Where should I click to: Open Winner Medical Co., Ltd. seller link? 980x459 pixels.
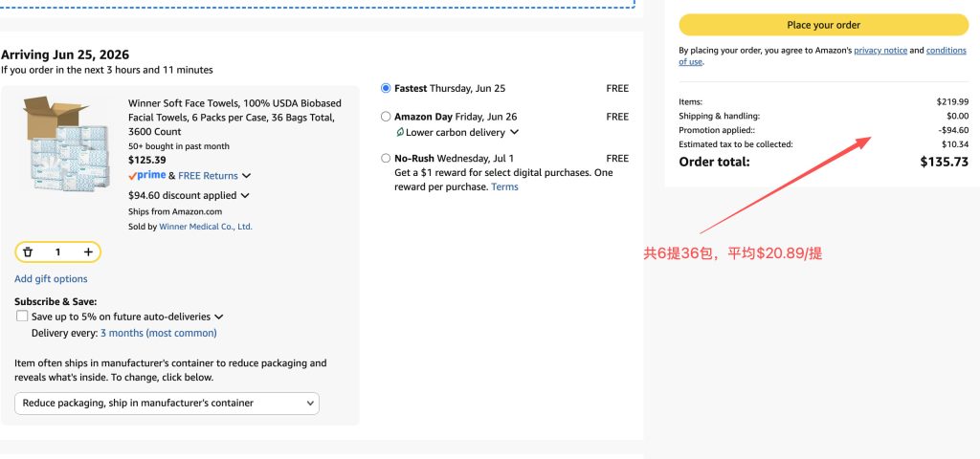pos(206,227)
